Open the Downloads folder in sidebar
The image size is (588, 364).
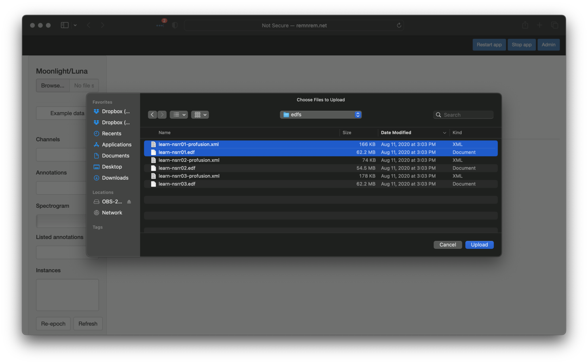pyautogui.click(x=115, y=178)
